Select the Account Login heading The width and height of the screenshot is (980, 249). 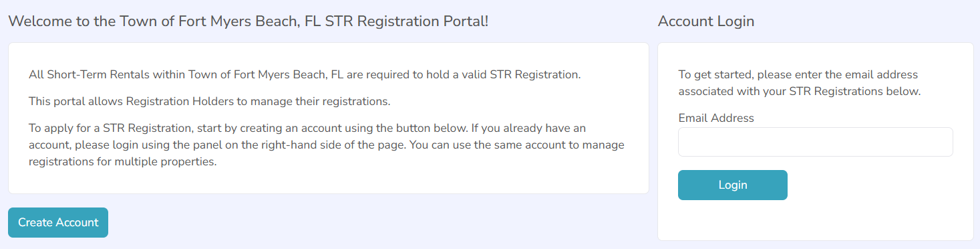tap(706, 21)
